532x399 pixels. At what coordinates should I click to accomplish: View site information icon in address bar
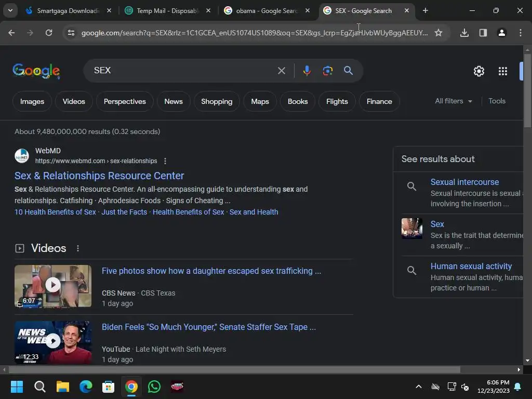pyautogui.click(x=71, y=33)
